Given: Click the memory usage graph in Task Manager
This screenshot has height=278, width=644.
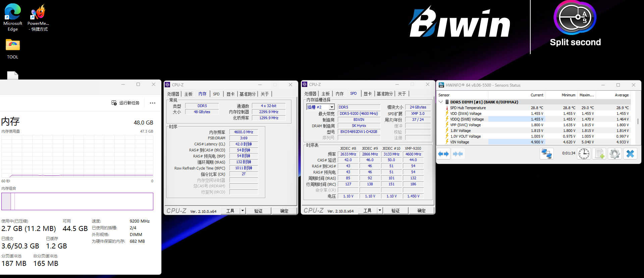Looking at the screenshot, I should pyautogui.click(x=77, y=156).
